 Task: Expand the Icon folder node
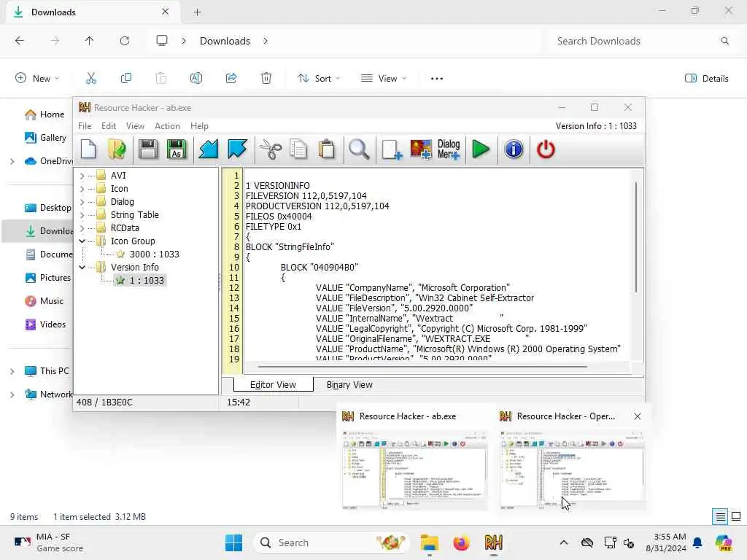(x=82, y=189)
